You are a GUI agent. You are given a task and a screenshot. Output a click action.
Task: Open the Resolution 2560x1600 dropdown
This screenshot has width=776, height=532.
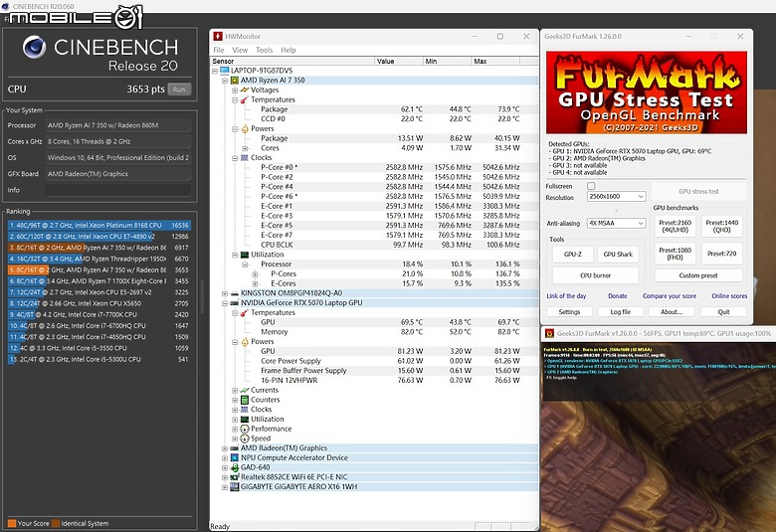616,197
